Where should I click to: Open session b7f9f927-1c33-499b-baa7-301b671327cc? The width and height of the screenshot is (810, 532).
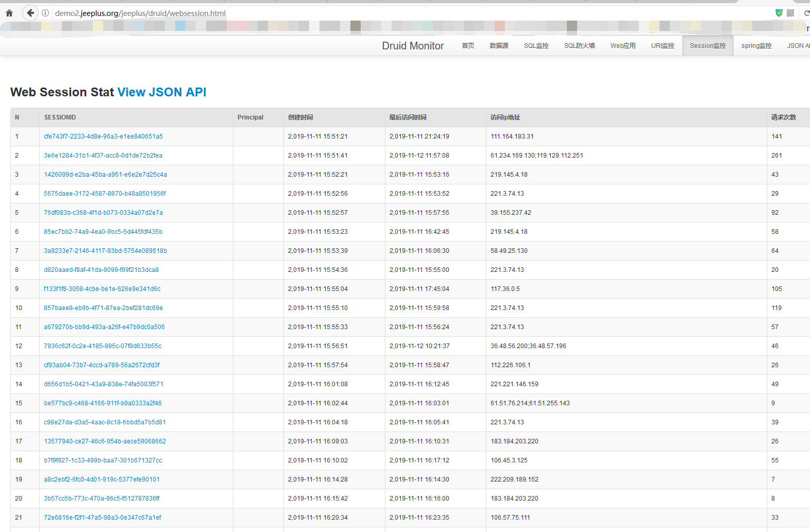[x=103, y=460]
